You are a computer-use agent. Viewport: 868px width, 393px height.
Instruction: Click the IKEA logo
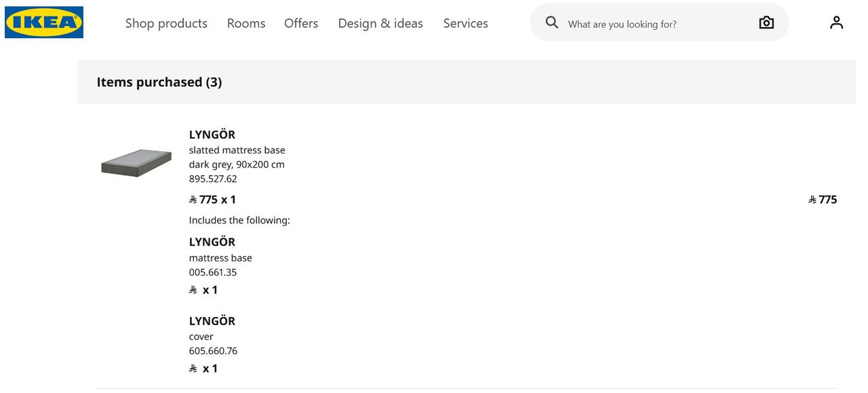click(x=44, y=22)
